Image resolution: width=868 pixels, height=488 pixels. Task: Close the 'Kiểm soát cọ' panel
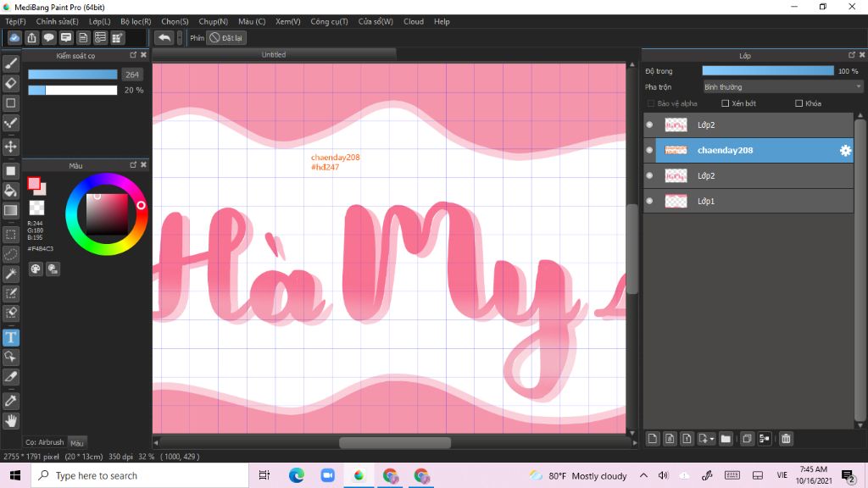(x=143, y=55)
